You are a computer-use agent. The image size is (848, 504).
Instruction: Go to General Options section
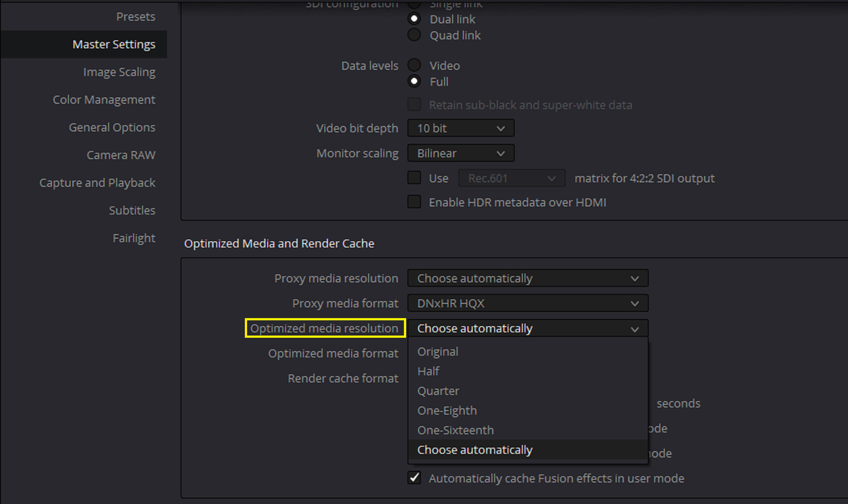coord(112,128)
